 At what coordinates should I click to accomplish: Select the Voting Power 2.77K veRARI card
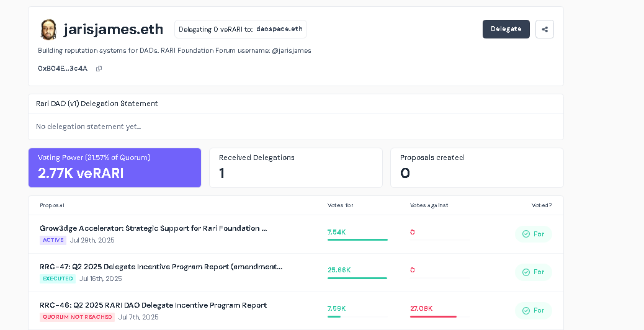pos(115,168)
